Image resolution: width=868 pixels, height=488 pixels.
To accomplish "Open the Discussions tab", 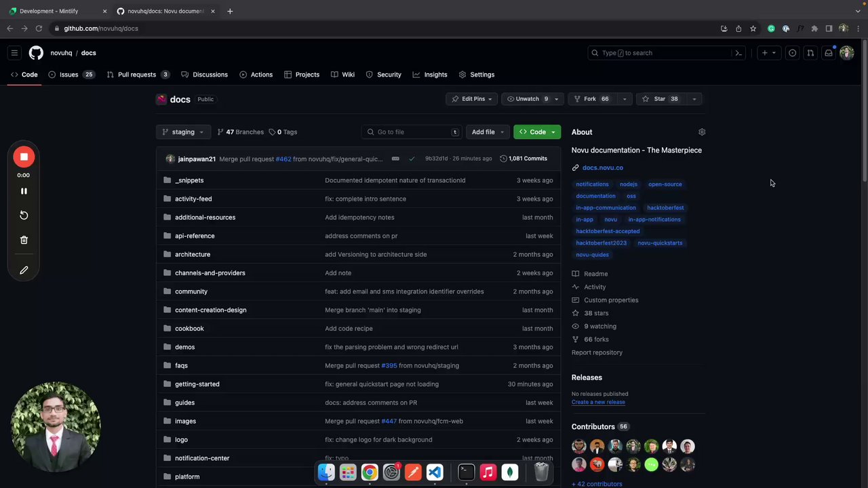I will (204, 75).
